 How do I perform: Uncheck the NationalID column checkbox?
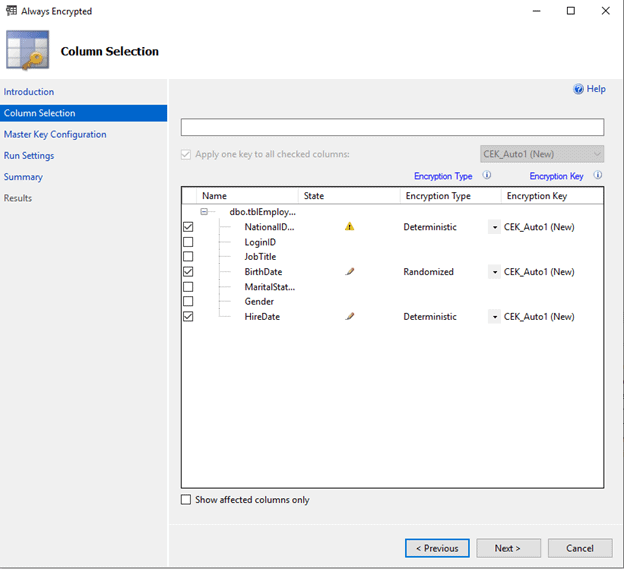click(x=188, y=227)
